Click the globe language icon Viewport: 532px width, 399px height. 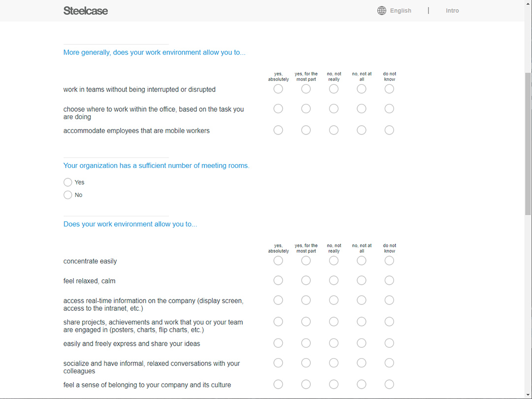[x=382, y=10]
